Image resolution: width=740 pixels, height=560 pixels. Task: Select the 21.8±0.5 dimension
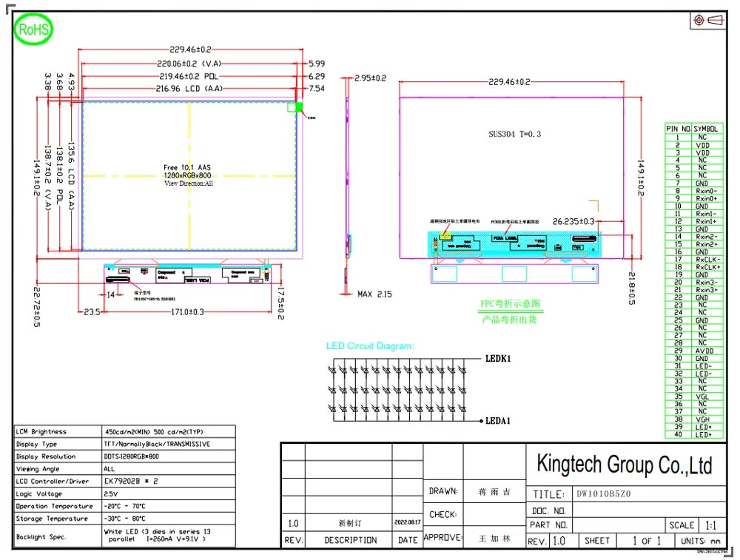[632, 288]
